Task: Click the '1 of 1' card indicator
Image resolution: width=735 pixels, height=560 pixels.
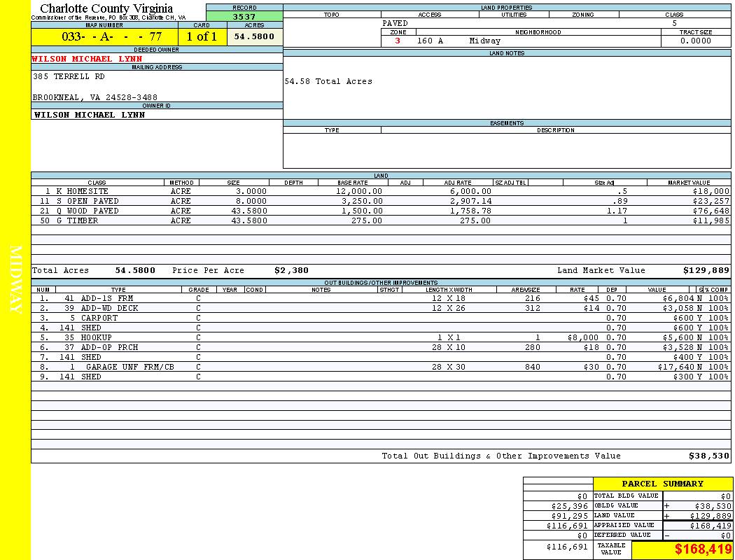Action: pyautogui.click(x=202, y=37)
